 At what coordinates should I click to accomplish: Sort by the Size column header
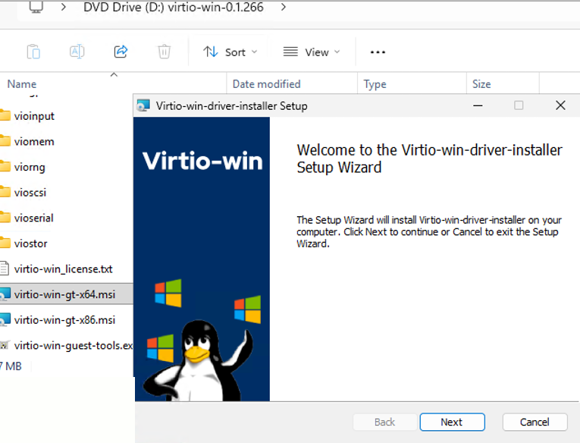[x=481, y=84]
